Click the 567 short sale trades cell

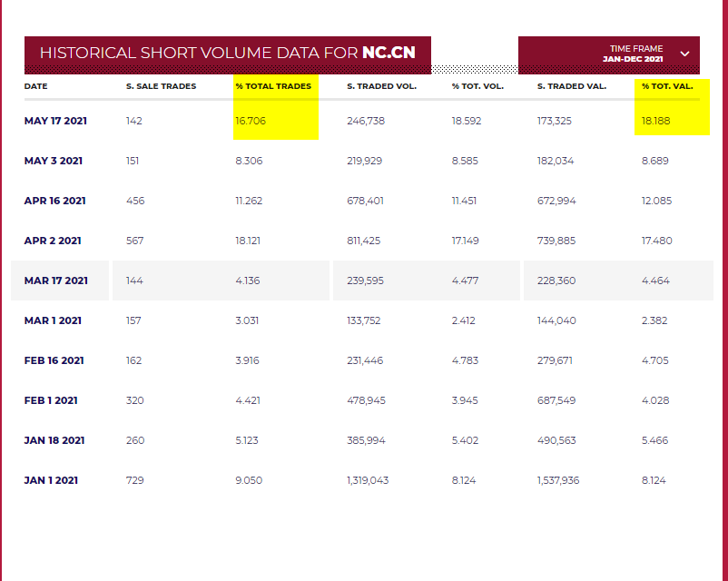tap(134, 241)
